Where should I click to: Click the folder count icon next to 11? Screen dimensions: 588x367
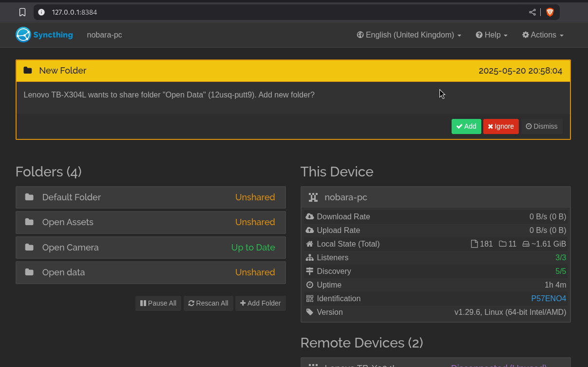503,244
